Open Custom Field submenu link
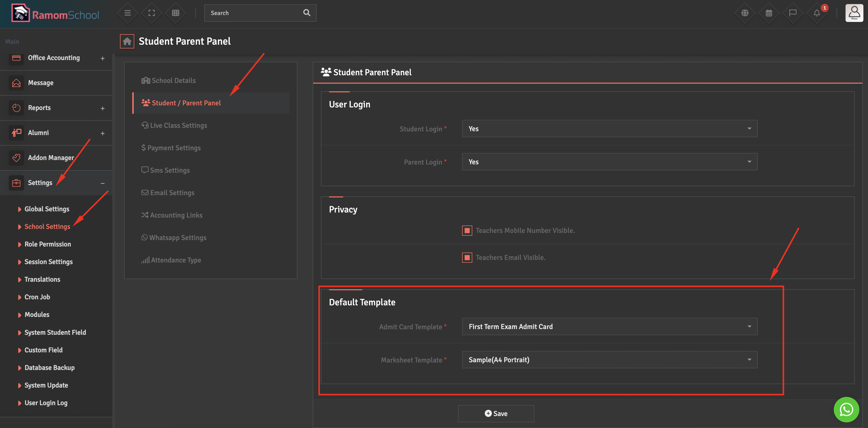Screen dimensions: 868x428 point(43,350)
